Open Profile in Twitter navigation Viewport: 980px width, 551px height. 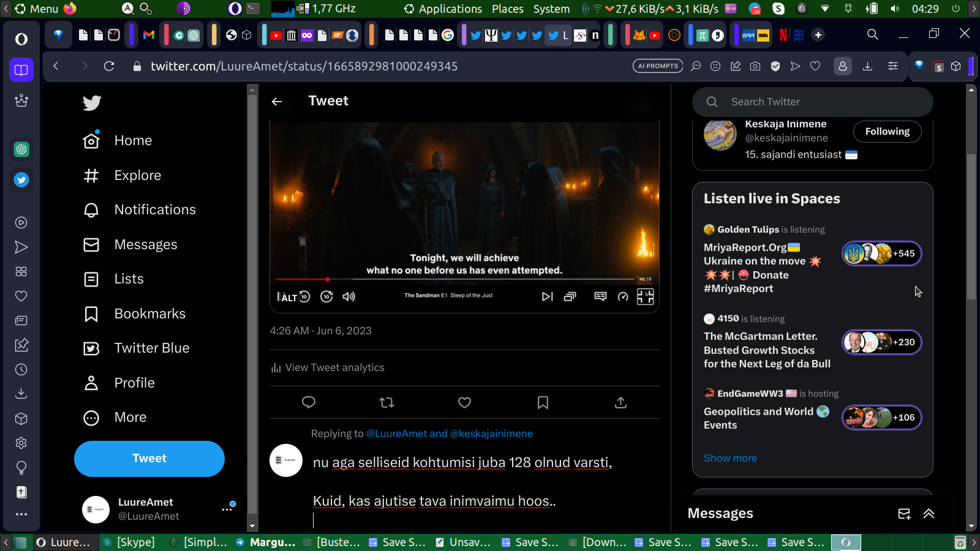[119, 383]
